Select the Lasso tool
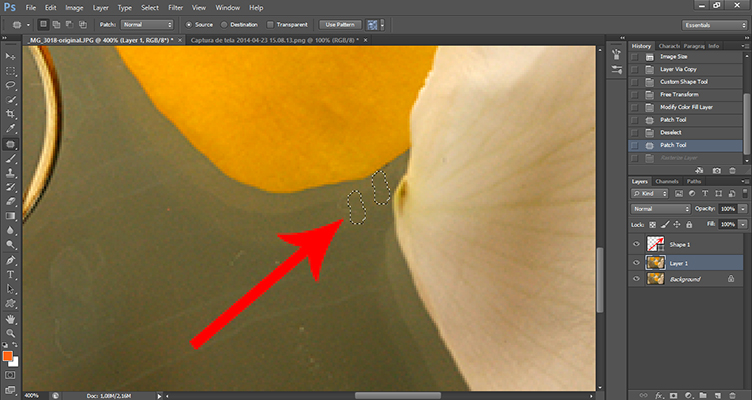 pos(11,86)
